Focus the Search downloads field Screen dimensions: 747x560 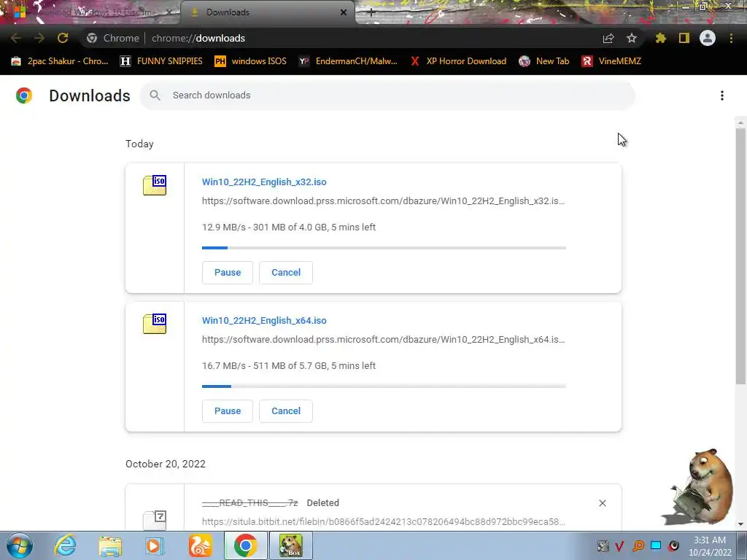click(x=387, y=96)
